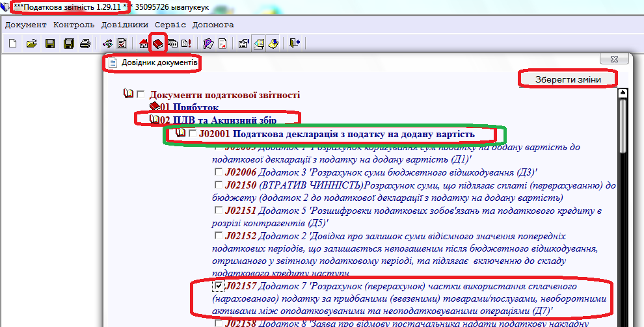Collapse the 02 ПДВ та Акцизний збір node
The height and width of the screenshot is (327, 644).
[154, 120]
